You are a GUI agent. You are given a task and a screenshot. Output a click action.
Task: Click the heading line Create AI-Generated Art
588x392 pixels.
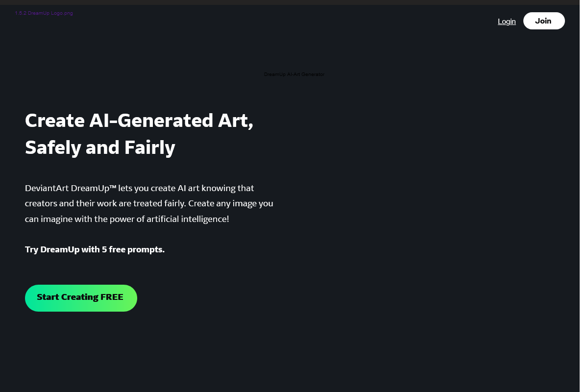139,121
